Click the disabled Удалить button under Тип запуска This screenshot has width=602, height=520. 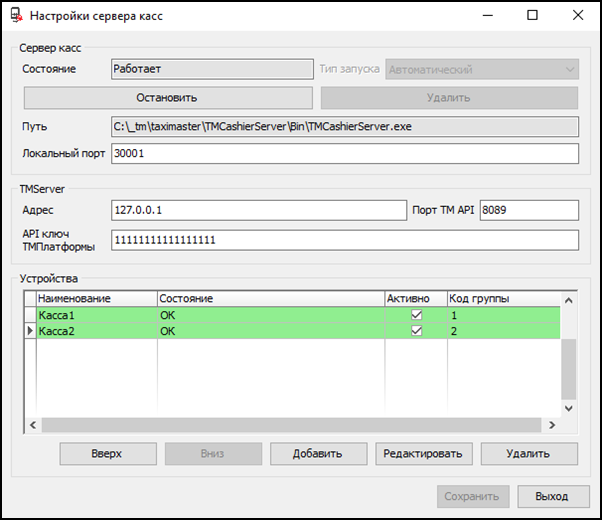(x=449, y=98)
